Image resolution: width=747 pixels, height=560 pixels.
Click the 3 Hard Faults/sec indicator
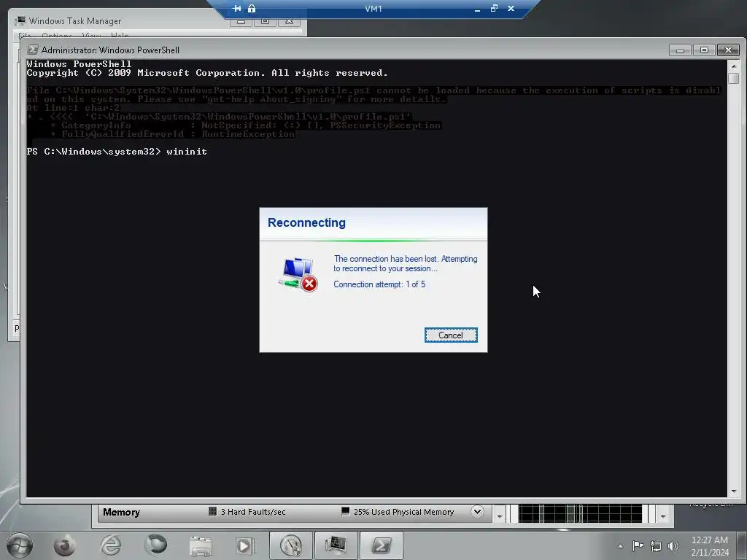[x=247, y=512]
